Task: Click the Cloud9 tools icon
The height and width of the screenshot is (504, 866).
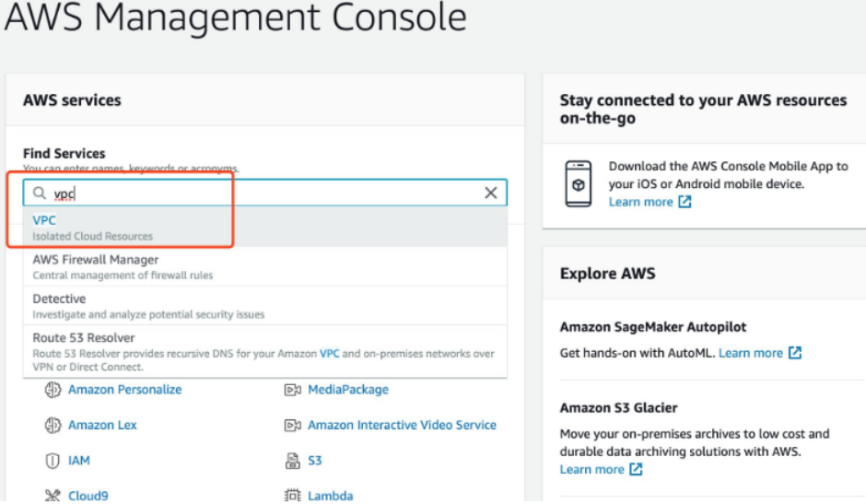Action: (x=53, y=496)
